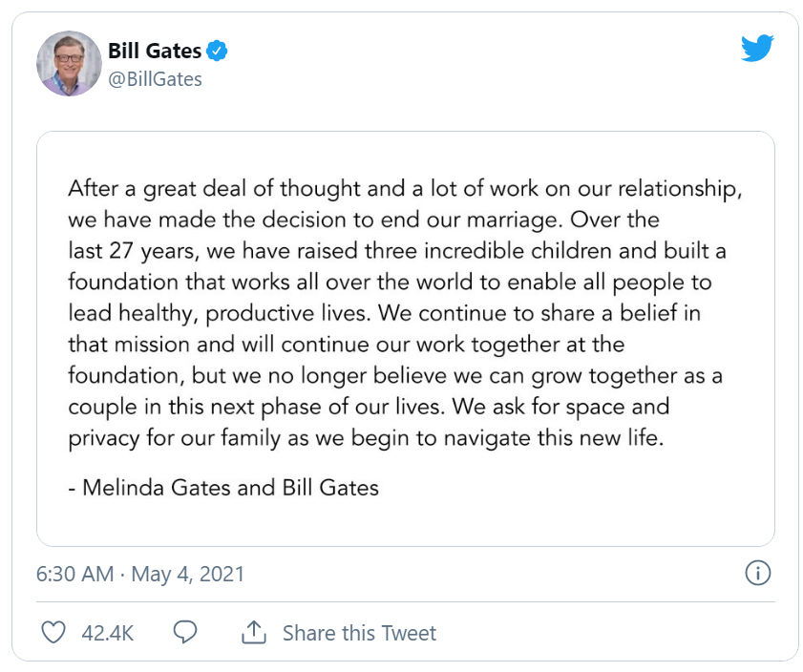803x672 pixels.
Task: Click the blank area below the signature
Action: click(x=405, y=523)
